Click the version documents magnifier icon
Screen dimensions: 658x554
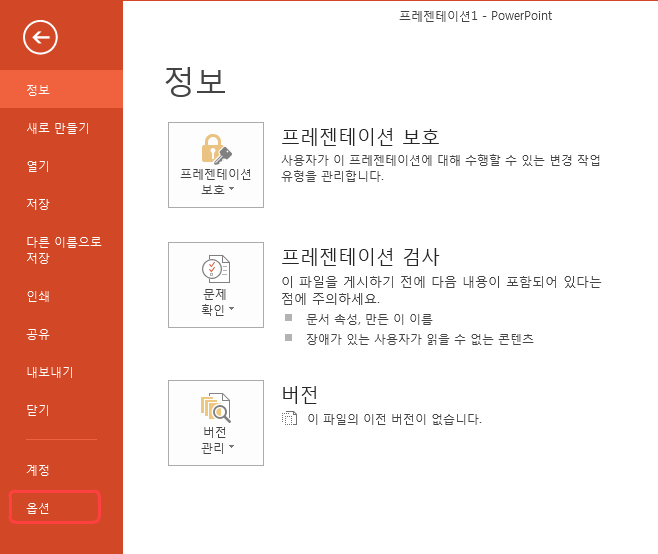point(216,408)
